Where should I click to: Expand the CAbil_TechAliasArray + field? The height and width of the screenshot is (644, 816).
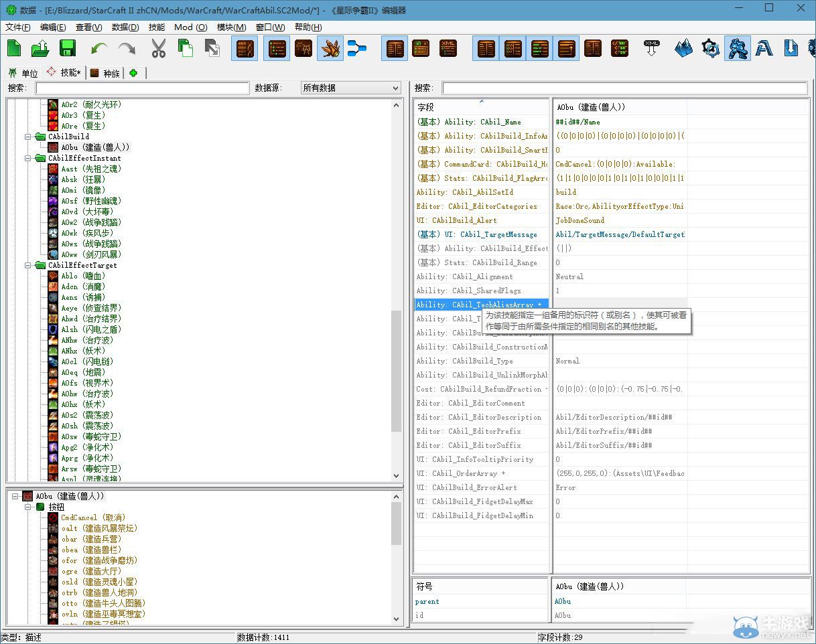pos(481,305)
